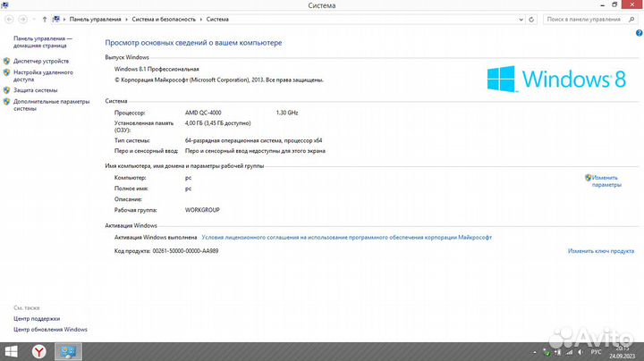The image size is (644, 361).
Task: Select 'Система и безопасность' breadcrumb
Action: (164, 20)
